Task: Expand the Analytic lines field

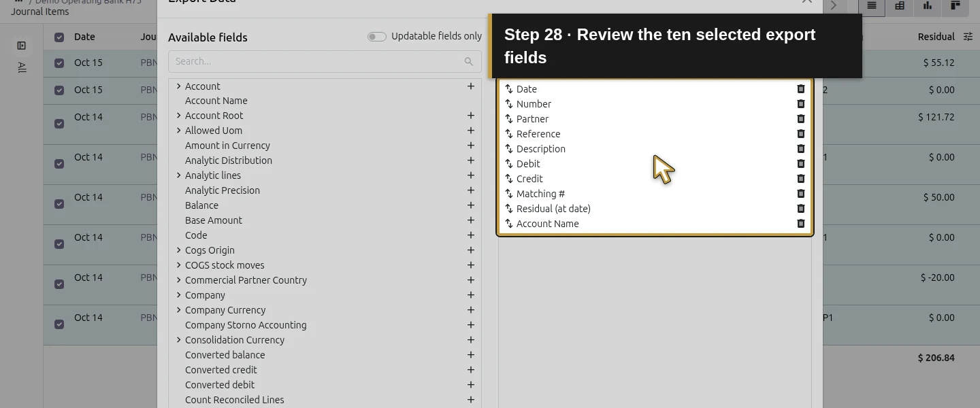Action: [x=178, y=175]
